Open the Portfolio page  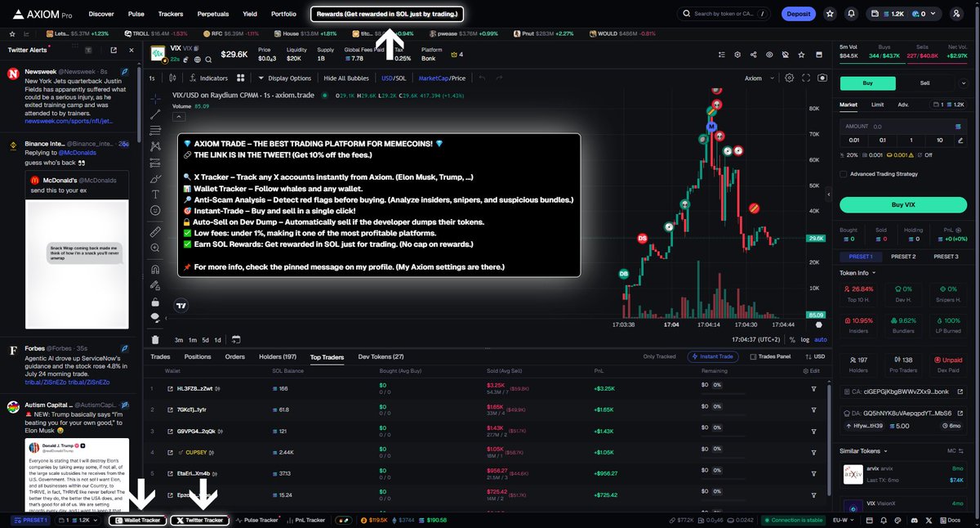283,14
